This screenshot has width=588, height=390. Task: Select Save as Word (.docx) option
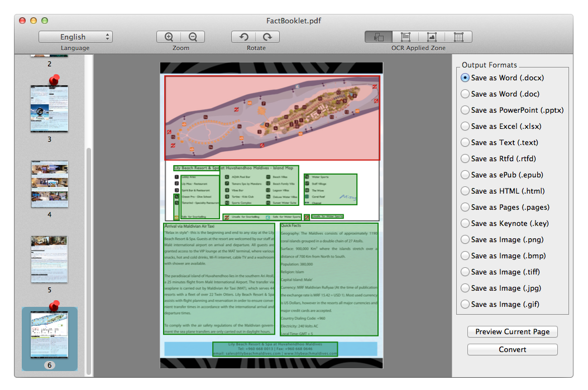point(503,78)
